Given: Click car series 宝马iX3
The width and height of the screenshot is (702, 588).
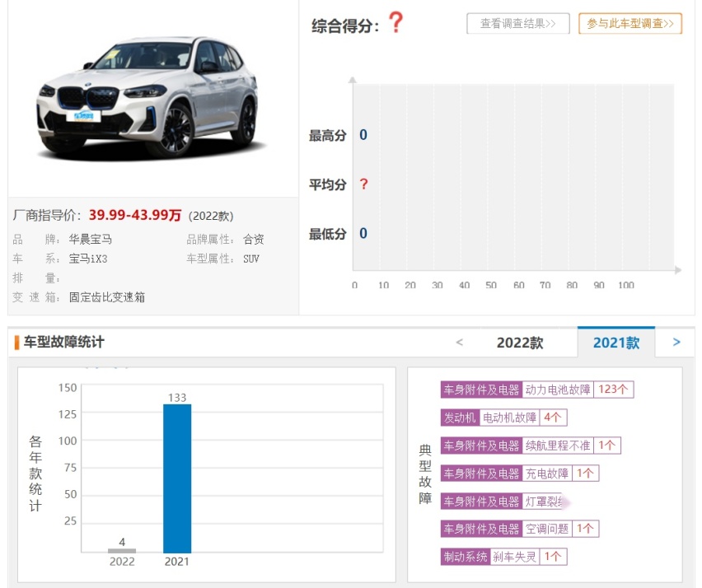Looking at the screenshot, I should coord(88,259).
